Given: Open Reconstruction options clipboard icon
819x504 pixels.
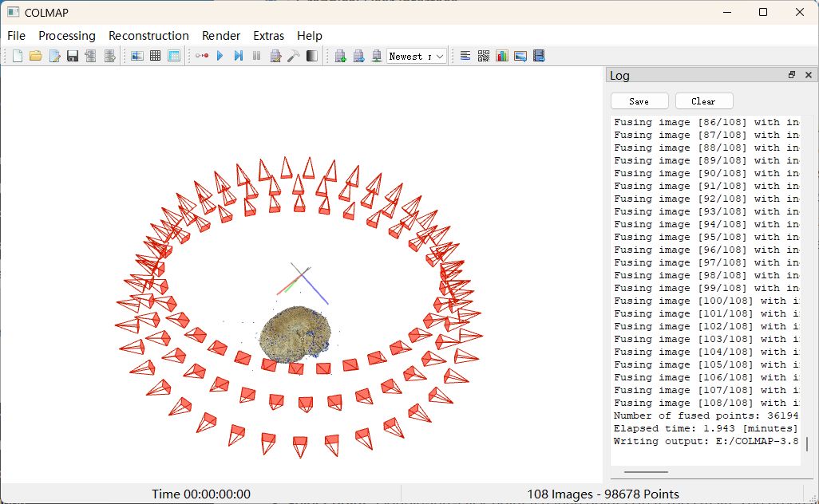Looking at the screenshot, I should point(275,56).
